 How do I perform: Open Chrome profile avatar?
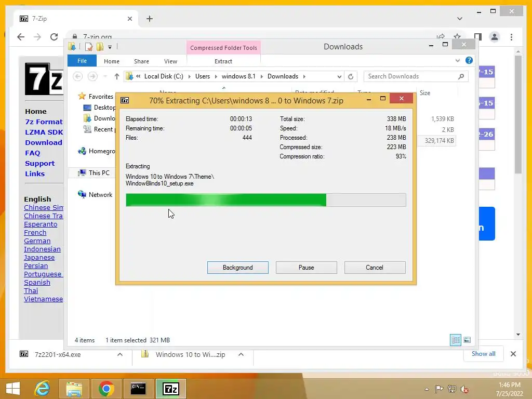495,37
